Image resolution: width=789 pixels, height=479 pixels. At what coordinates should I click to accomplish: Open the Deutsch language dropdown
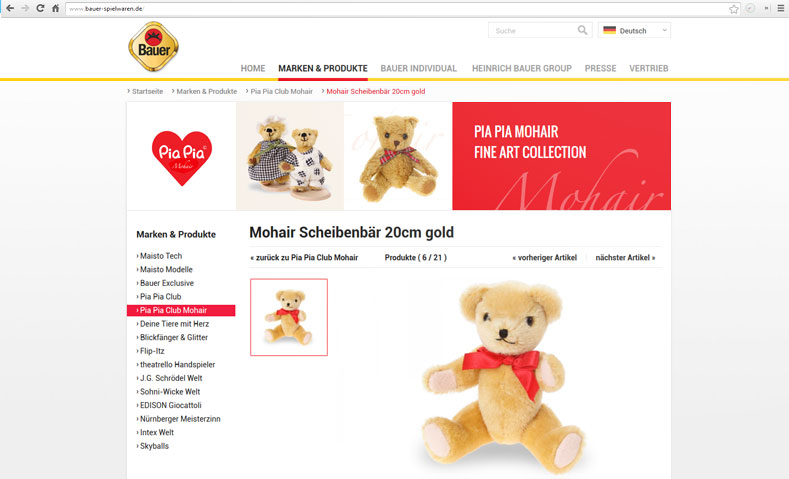[x=634, y=30]
